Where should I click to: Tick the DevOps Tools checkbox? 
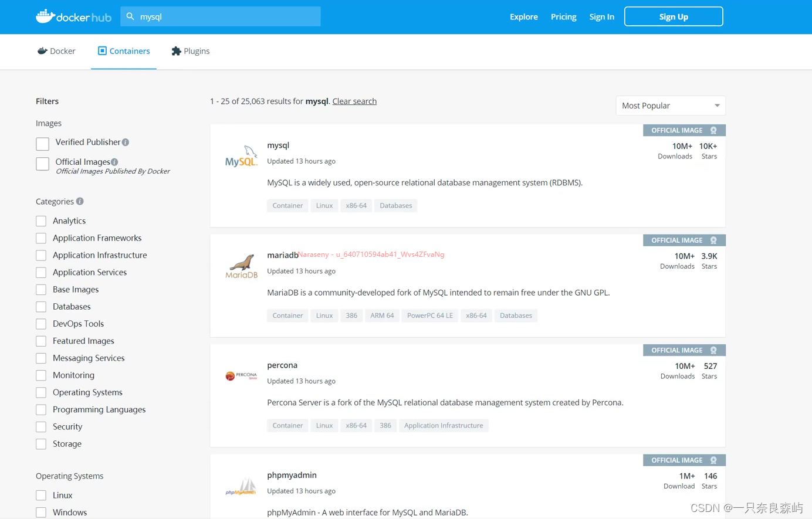tap(41, 324)
